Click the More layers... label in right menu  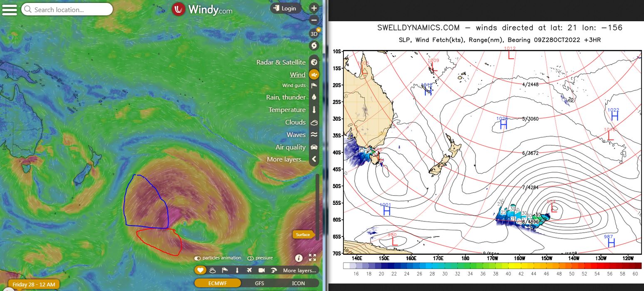pyautogui.click(x=286, y=159)
